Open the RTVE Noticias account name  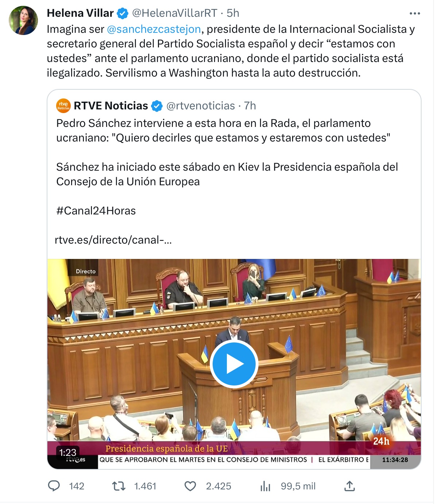coord(111,106)
